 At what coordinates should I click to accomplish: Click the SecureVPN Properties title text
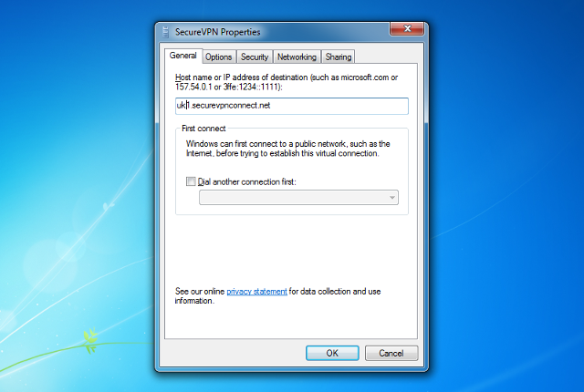tap(217, 32)
